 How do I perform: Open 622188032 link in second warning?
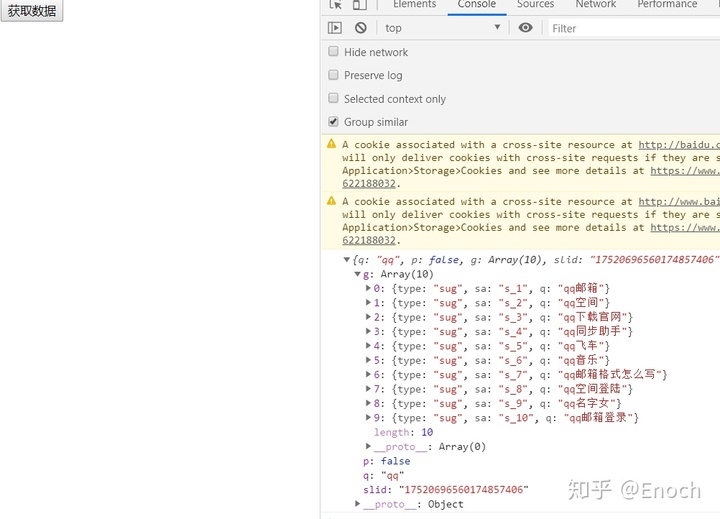tap(369, 240)
